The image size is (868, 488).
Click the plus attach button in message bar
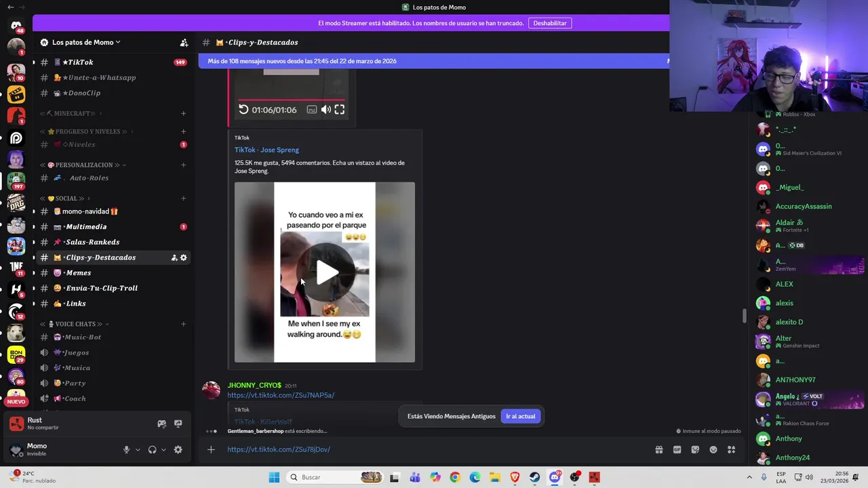(211, 449)
